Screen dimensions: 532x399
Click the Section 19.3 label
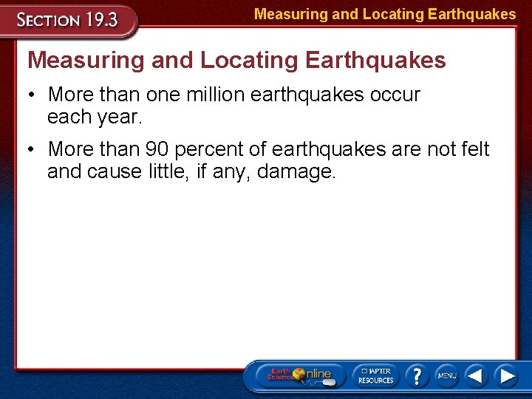[x=67, y=20]
